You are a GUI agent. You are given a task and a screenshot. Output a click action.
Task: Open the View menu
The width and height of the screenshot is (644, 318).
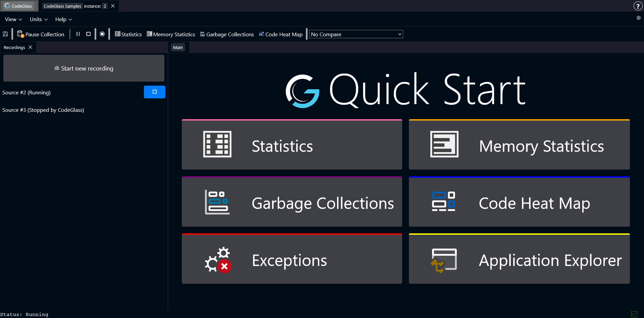(13, 19)
